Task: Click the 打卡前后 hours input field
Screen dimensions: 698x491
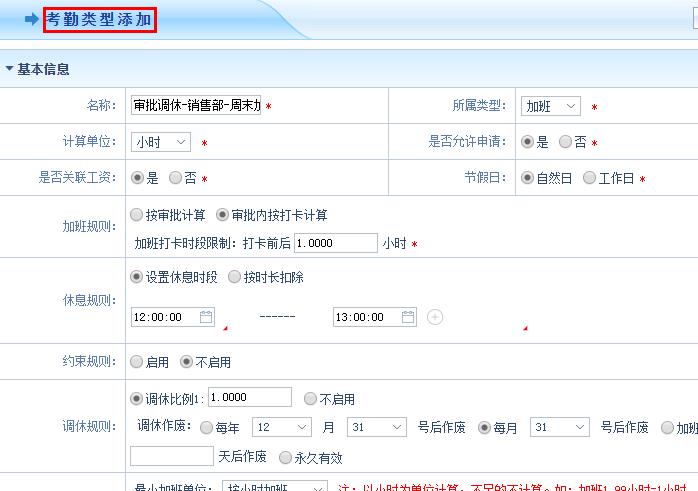Action: tap(335, 243)
